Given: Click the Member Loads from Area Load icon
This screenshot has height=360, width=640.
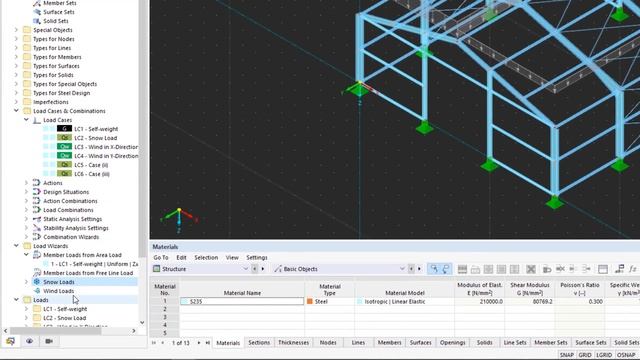Looking at the screenshot, I should click(37, 255).
